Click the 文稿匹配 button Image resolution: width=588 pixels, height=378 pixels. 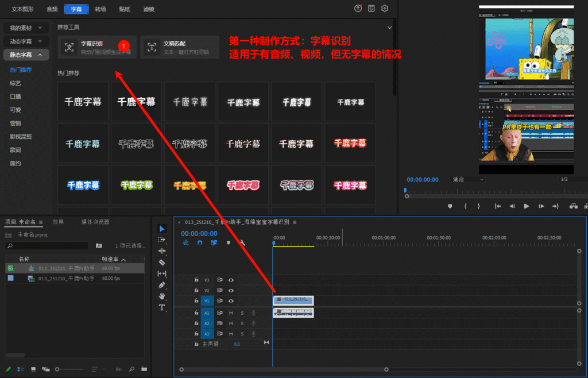[x=180, y=47]
